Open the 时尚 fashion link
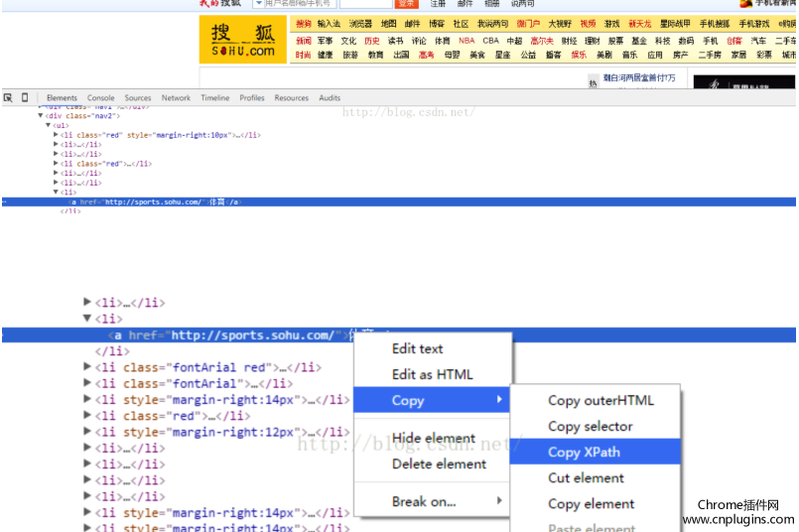This screenshot has width=799, height=532. pyautogui.click(x=303, y=55)
